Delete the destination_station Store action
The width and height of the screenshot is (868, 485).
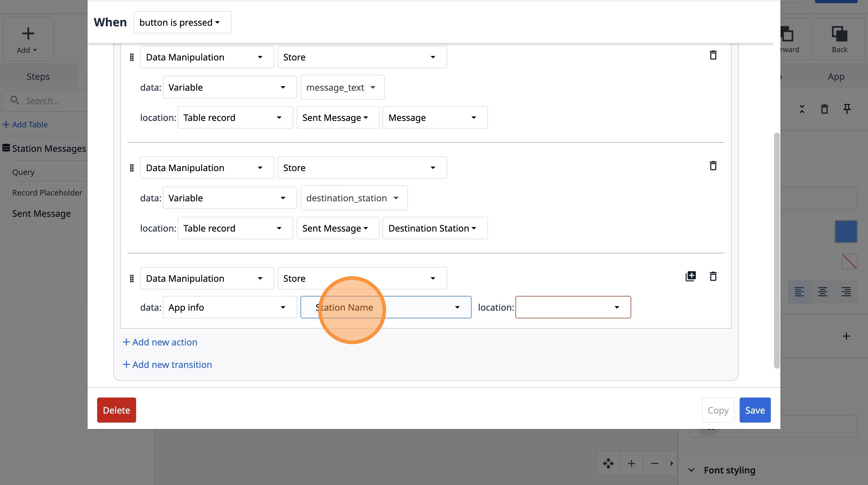pos(713,166)
